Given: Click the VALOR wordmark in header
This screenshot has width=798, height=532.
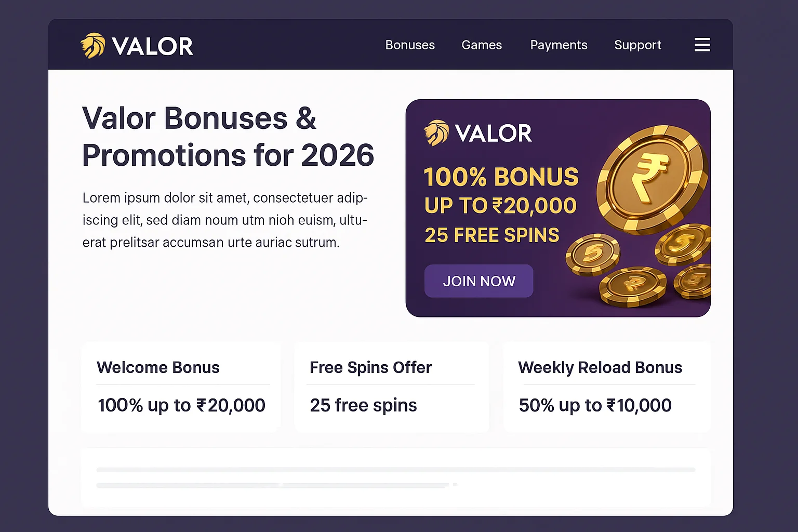Looking at the screenshot, I should click(152, 46).
